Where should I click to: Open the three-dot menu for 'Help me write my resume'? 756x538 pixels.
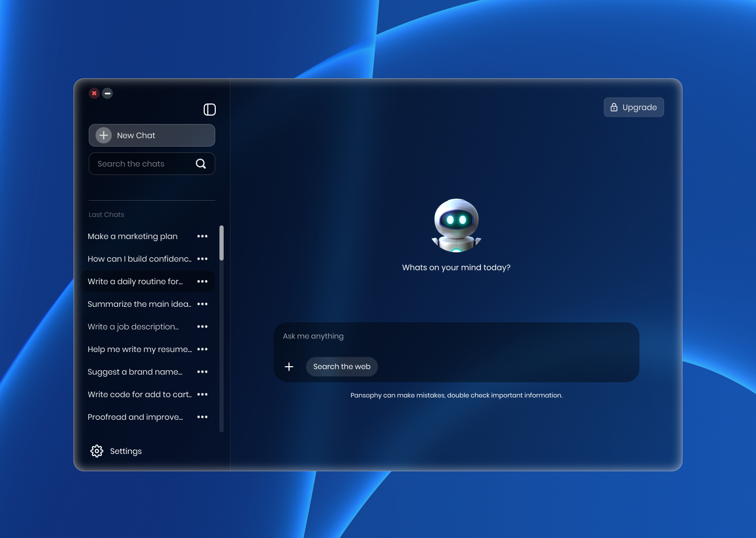(x=203, y=349)
